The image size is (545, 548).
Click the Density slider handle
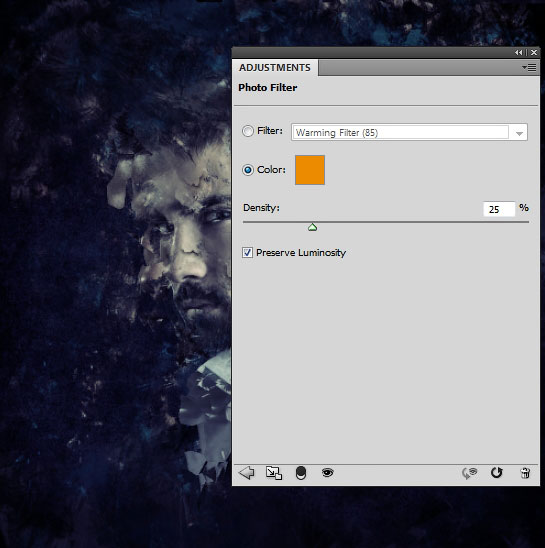(313, 228)
